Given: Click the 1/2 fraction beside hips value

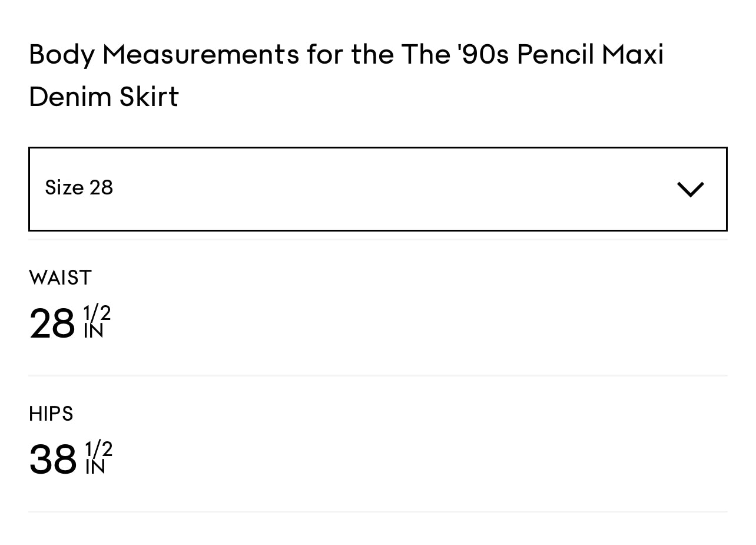Looking at the screenshot, I should 98,448.
